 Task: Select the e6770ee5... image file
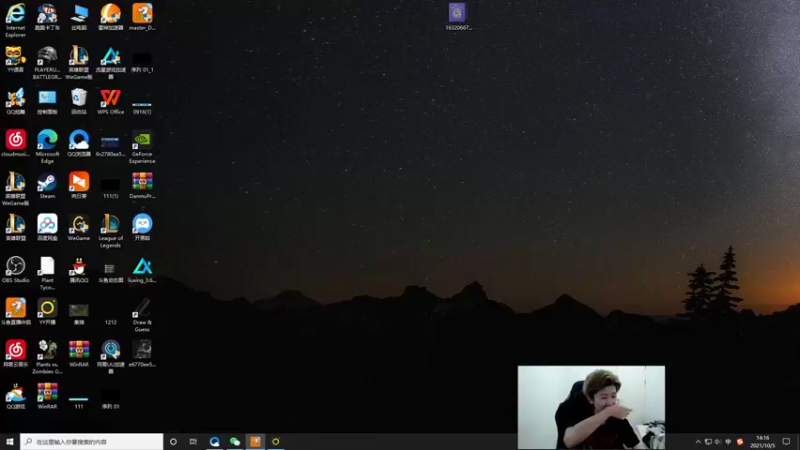tap(142, 354)
